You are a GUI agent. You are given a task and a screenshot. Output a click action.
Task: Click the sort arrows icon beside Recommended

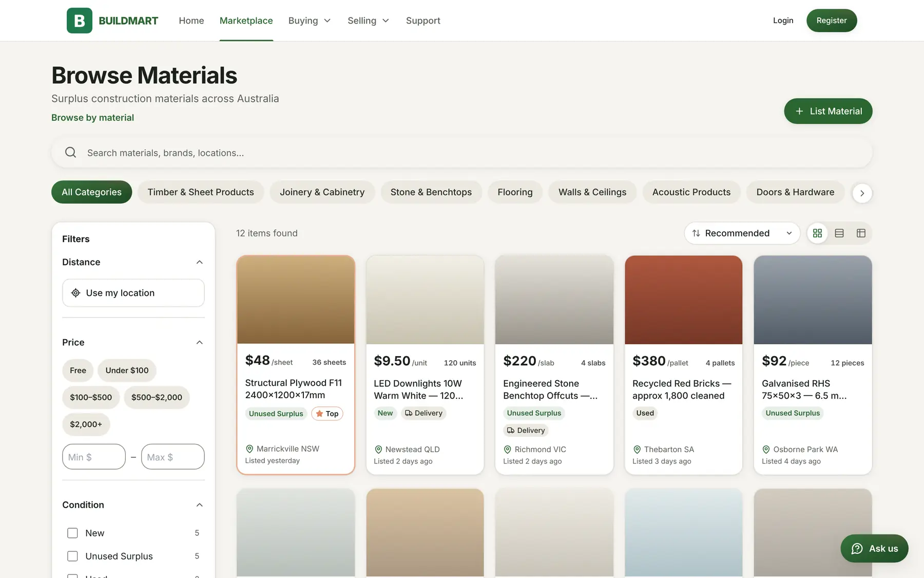click(696, 233)
